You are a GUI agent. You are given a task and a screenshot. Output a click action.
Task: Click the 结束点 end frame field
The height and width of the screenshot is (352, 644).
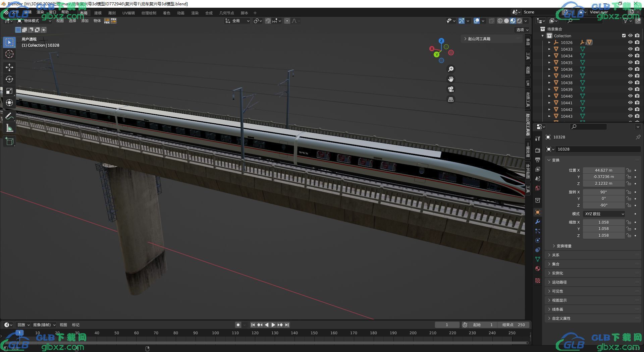[x=514, y=325]
